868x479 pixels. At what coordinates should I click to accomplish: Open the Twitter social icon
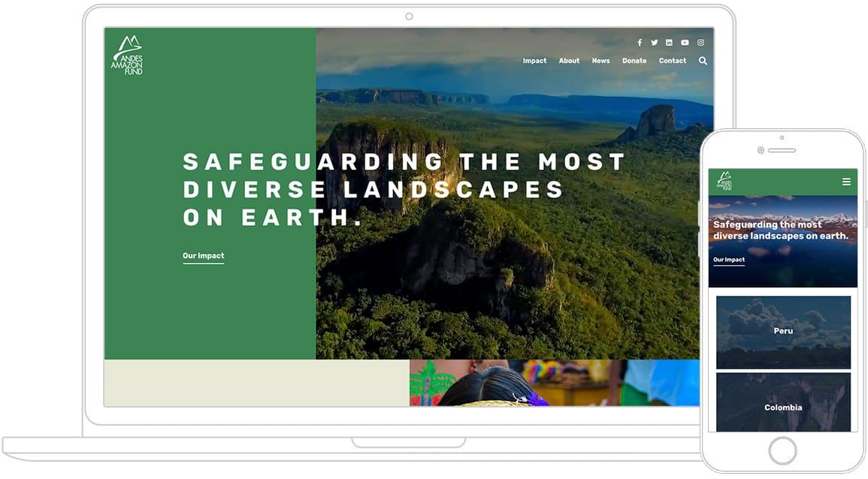(655, 43)
